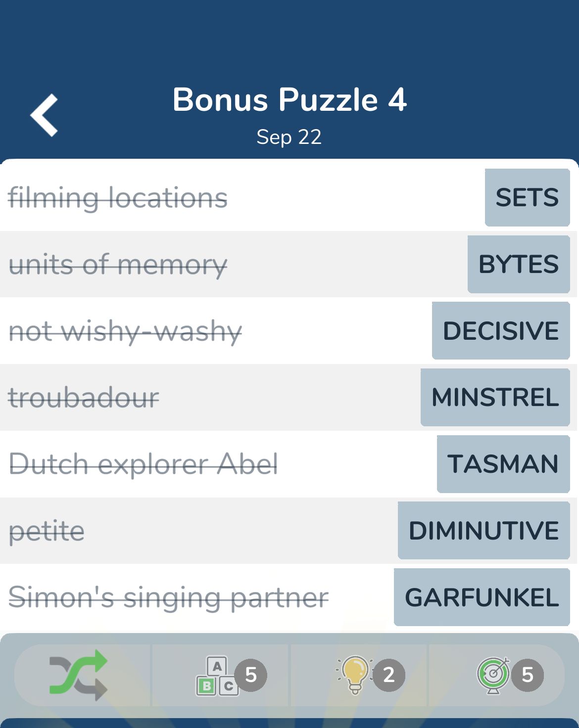The image size is (579, 728).
Task: Select the DECISIVE answer tile
Action: click(501, 330)
